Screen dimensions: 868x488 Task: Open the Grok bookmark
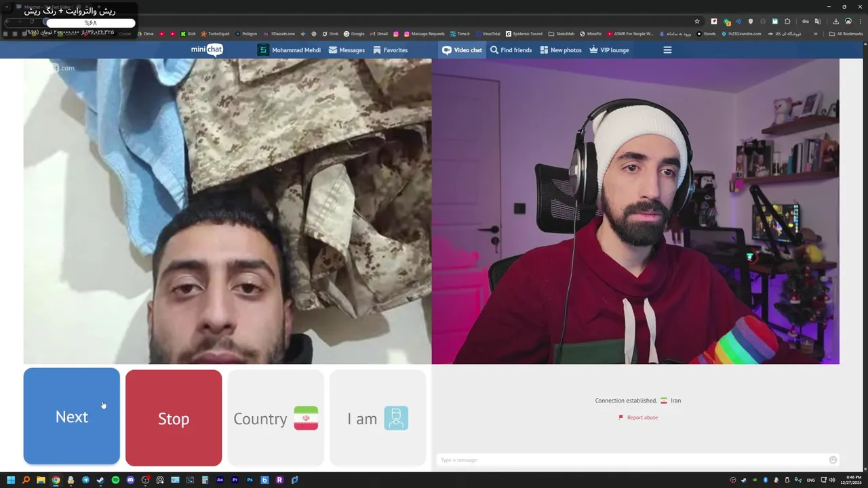tap(330, 34)
